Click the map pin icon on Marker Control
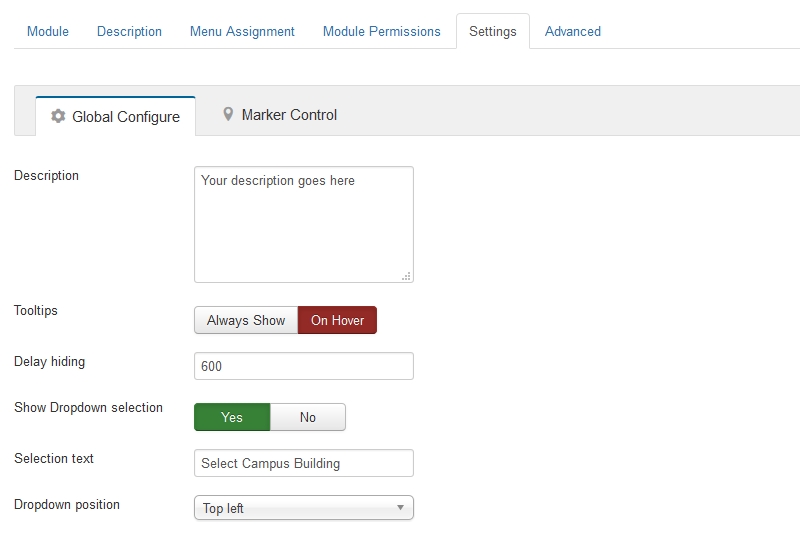 click(x=228, y=114)
